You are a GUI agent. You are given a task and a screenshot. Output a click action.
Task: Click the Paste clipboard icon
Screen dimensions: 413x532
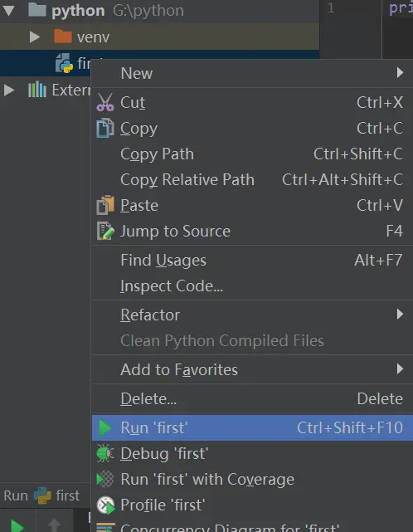click(105, 205)
